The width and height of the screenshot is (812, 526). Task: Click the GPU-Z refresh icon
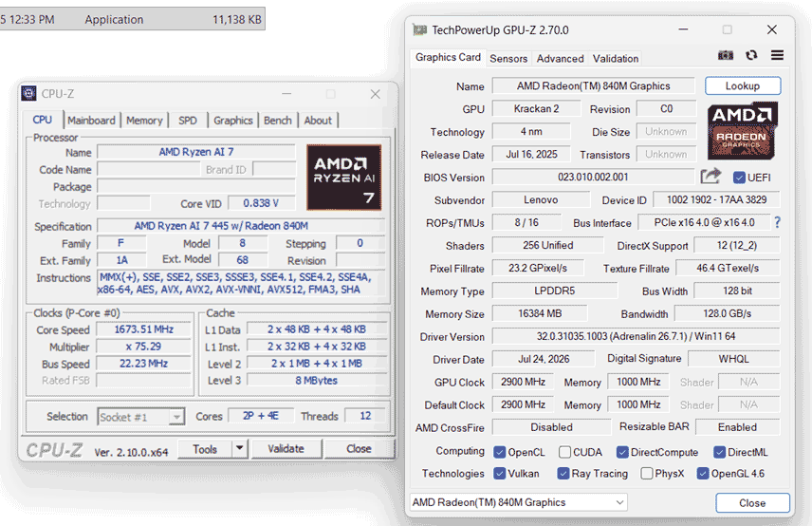pos(751,55)
